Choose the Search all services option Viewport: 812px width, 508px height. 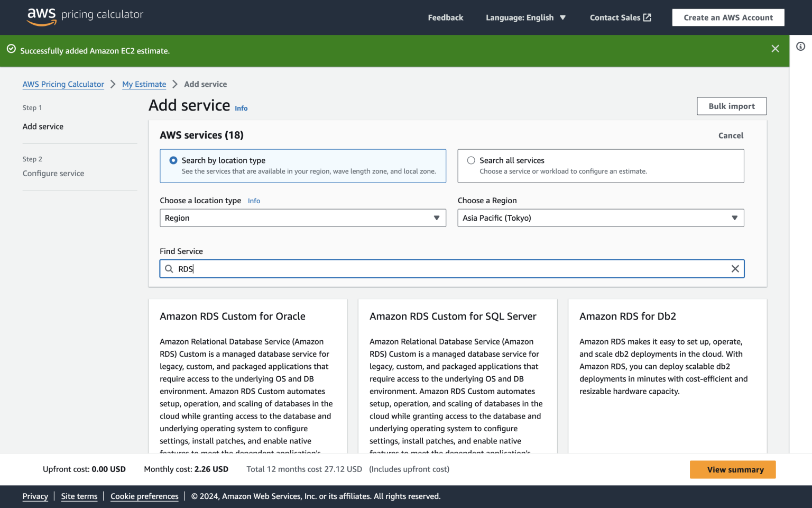pos(470,160)
